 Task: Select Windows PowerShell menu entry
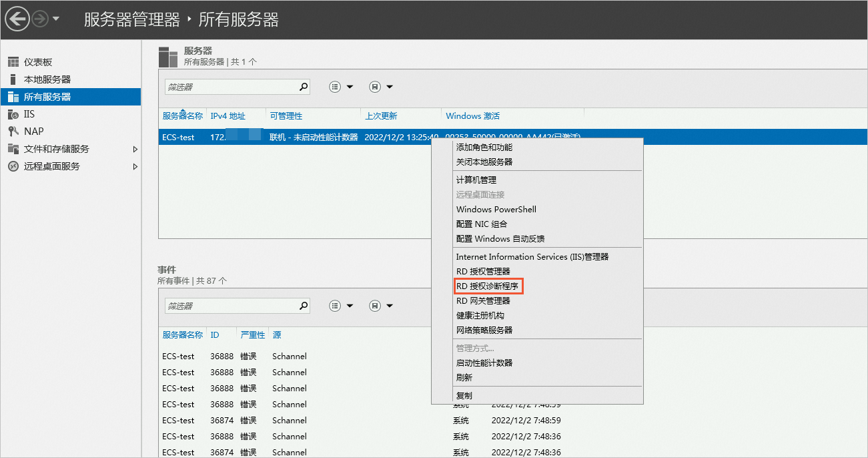(x=496, y=209)
